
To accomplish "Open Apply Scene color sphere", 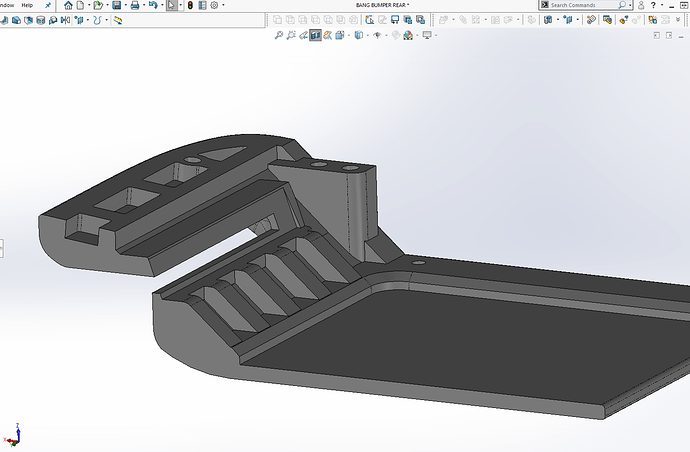I will coord(408,35).
